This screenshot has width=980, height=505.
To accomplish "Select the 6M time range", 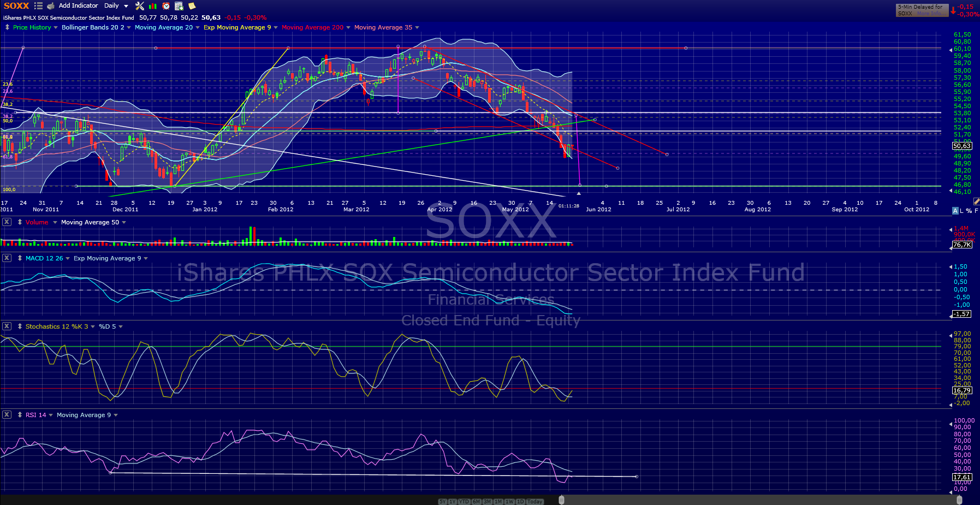I will (477, 502).
